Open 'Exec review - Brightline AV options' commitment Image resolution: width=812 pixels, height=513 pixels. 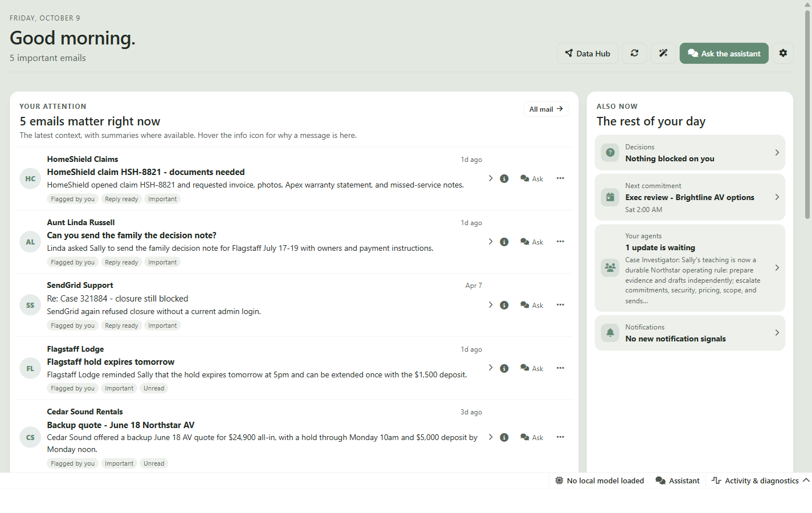click(689, 197)
